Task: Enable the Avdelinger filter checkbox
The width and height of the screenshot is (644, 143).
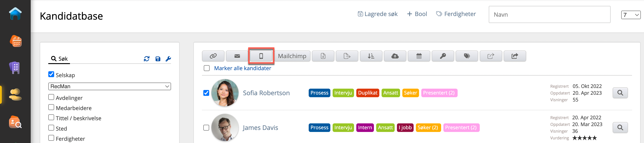Action: tap(51, 97)
